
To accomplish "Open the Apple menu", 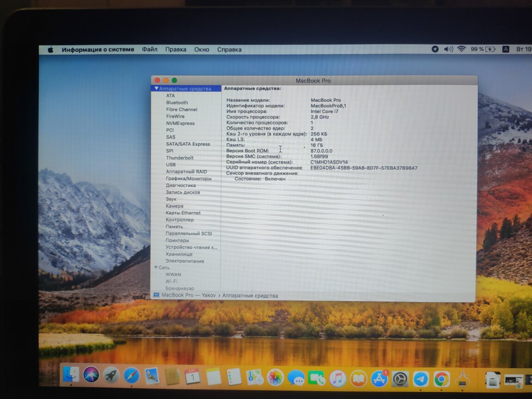I will [x=50, y=50].
